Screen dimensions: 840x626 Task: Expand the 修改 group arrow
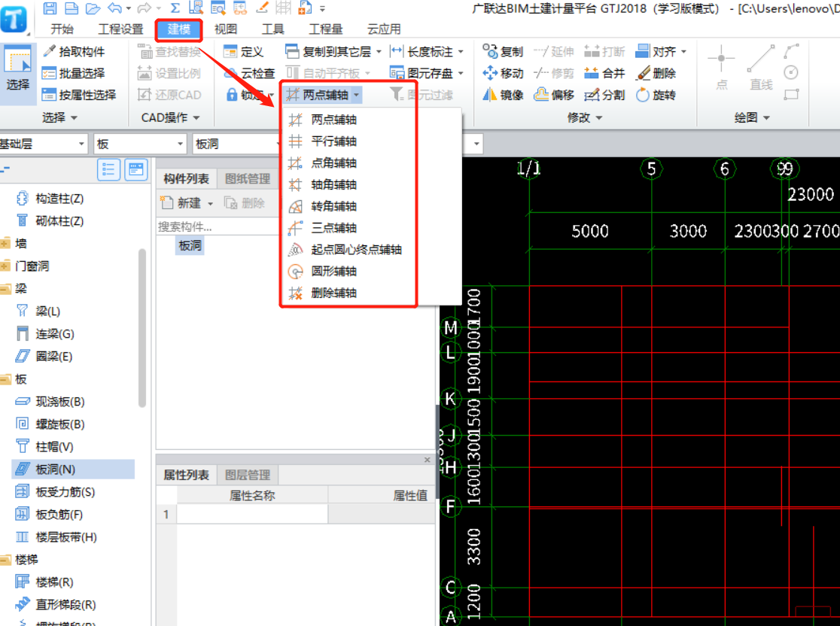point(599,118)
